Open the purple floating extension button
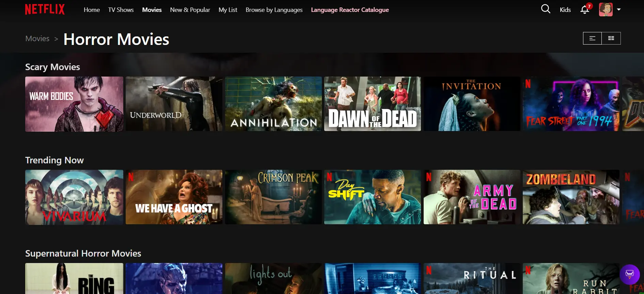Image resolution: width=644 pixels, height=294 pixels. click(630, 274)
